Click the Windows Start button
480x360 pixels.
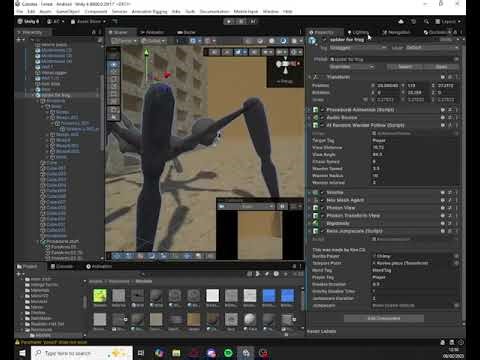coord(22,353)
